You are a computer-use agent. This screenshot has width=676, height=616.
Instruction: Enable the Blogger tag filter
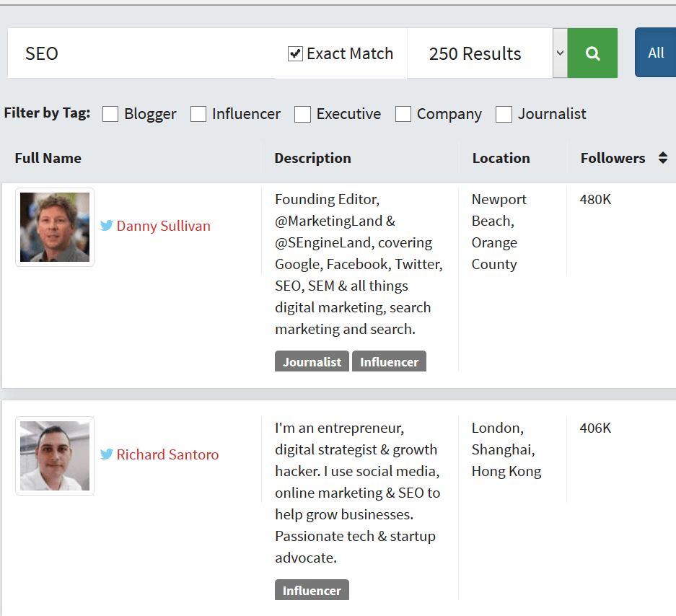coord(110,114)
